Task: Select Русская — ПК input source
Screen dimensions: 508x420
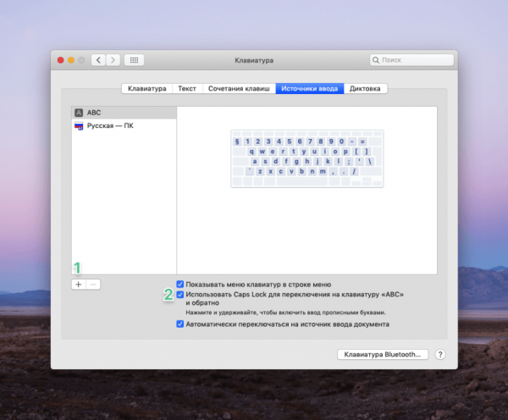Action: click(x=124, y=125)
